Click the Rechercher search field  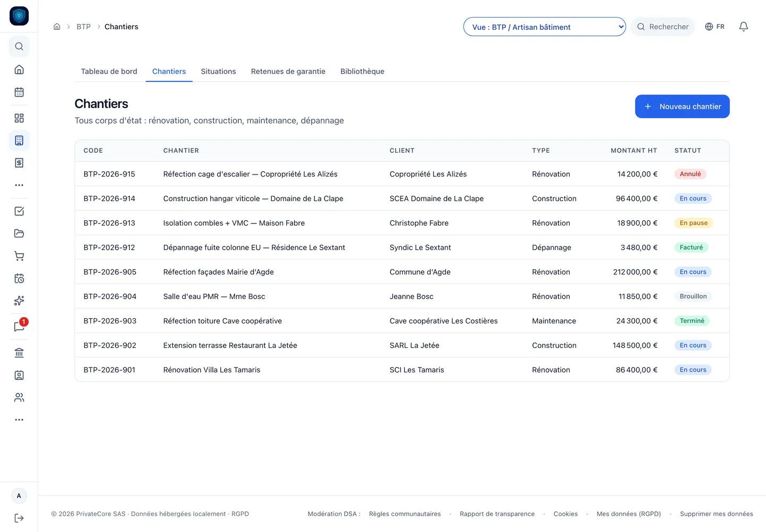tap(663, 27)
